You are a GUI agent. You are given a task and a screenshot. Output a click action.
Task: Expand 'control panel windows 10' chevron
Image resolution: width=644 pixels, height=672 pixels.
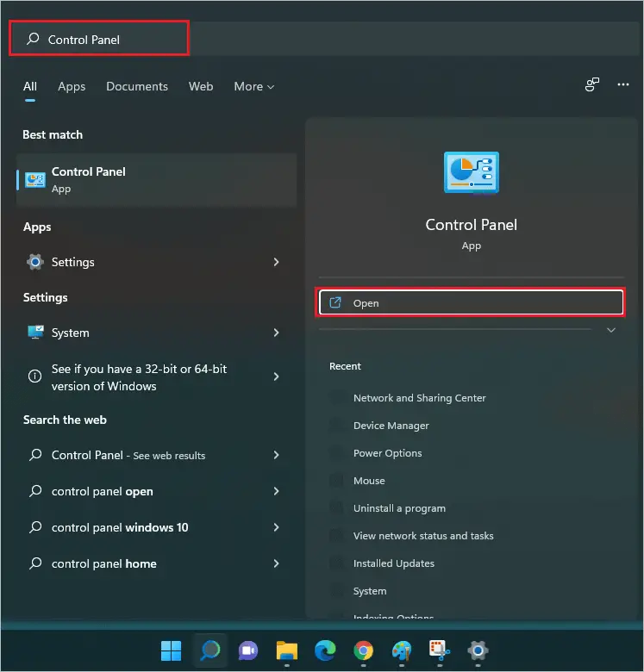(x=276, y=527)
